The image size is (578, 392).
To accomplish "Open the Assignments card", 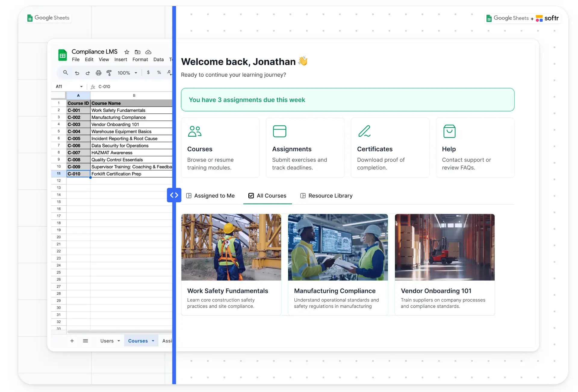I will (x=305, y=148).
